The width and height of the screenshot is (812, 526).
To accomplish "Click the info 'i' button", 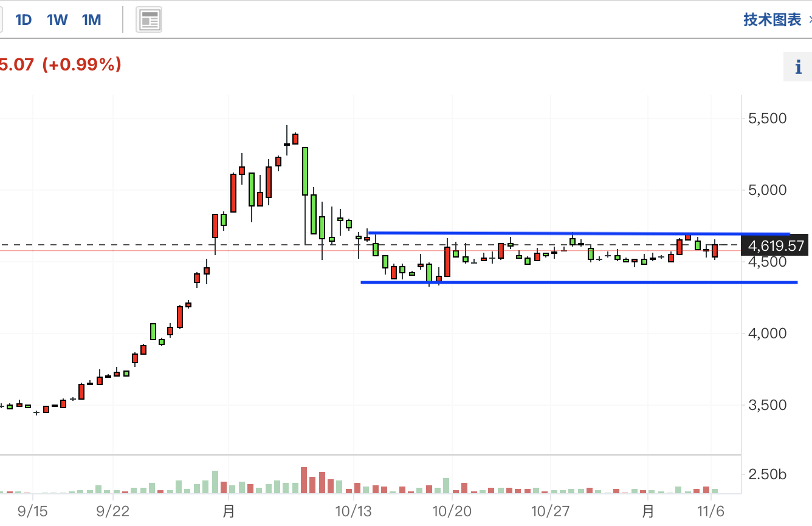I will 798,67.
